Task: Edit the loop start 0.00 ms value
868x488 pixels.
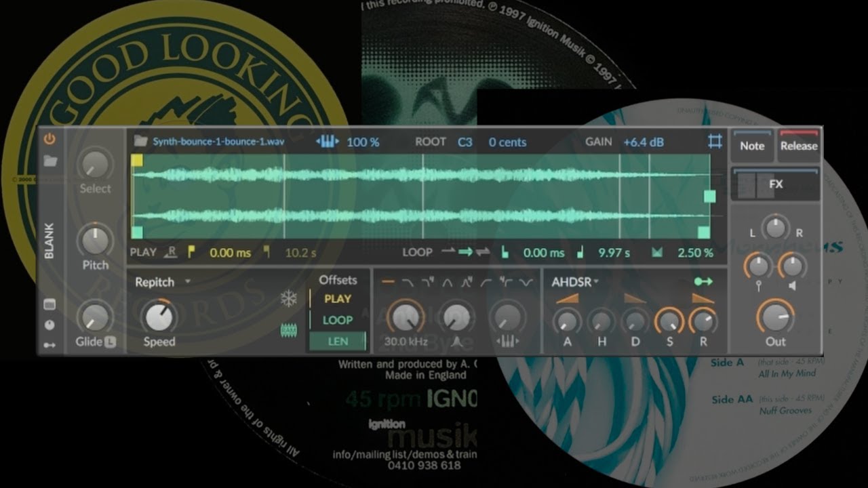Action: click(x=544, y=253)
